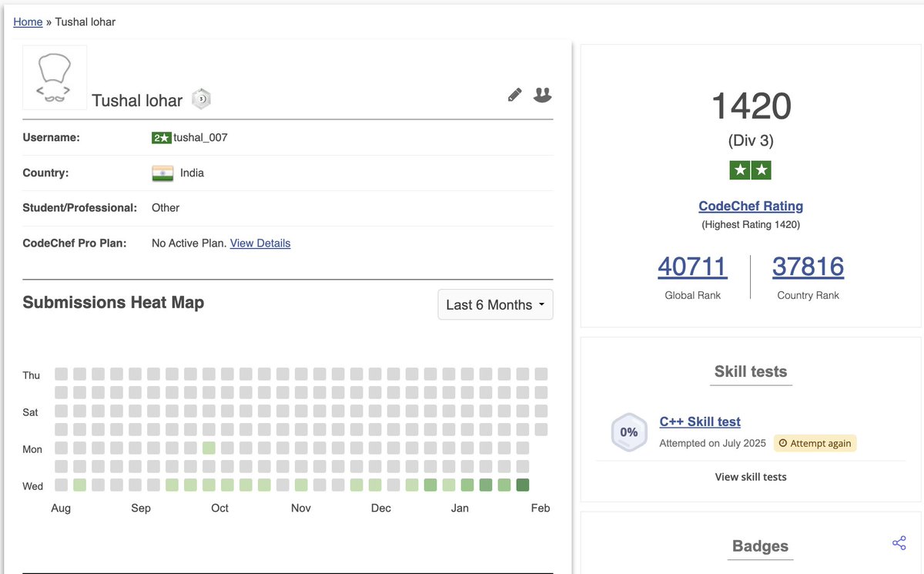Click the two green stars rating icon
The height and width of the screenshot is (574, 924).
751,170
